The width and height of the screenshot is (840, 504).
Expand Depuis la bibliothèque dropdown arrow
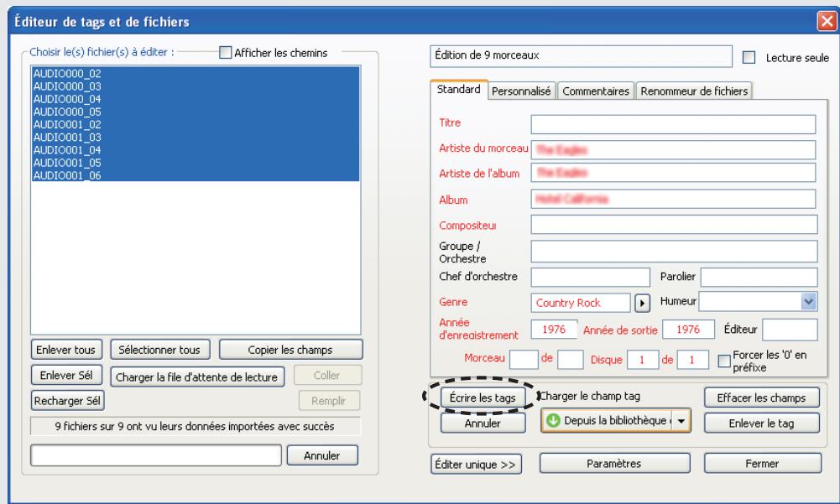point(681,421)
